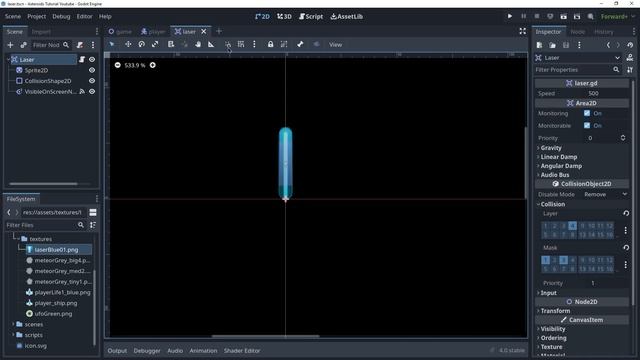Image resolution: width=640 pixels, height=360 pixels.
Task: Lock the selected node with padlock icon
Action: [x=270, y=44]
